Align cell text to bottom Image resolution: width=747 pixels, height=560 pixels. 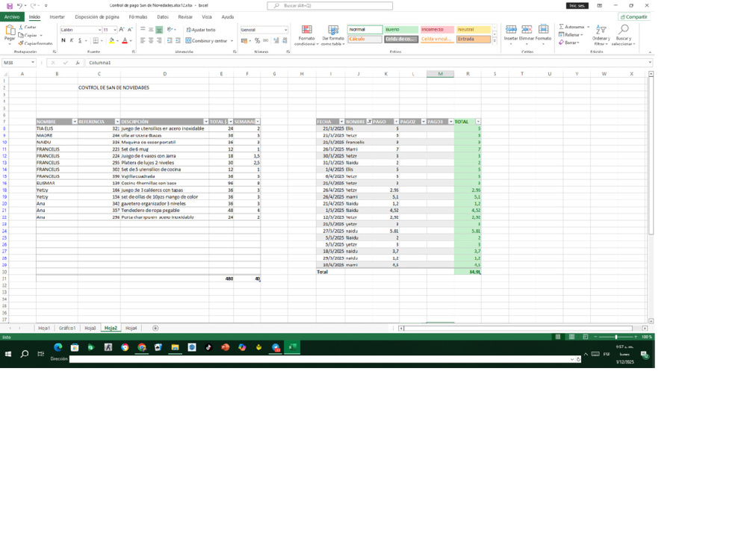tap(159, 30)
